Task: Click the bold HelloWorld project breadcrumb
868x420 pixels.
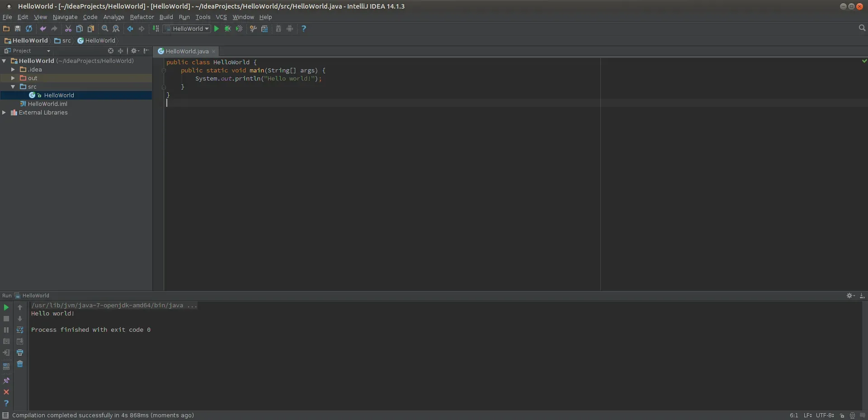Action: tap(26, 40)
